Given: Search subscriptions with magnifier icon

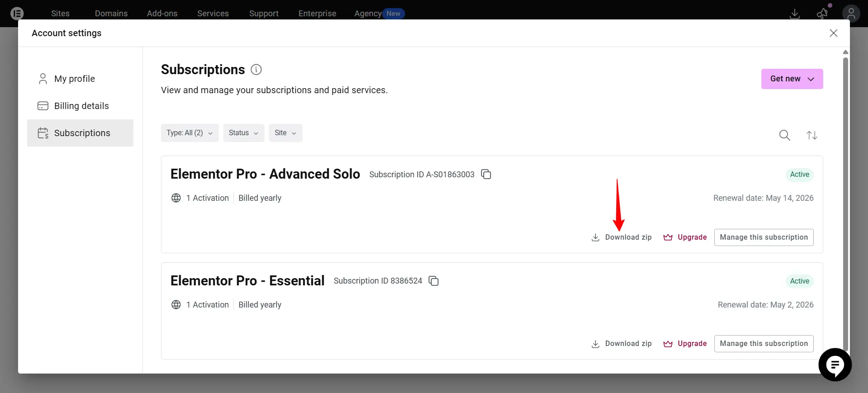Looking at the screenshot, I should coord(785,135).
